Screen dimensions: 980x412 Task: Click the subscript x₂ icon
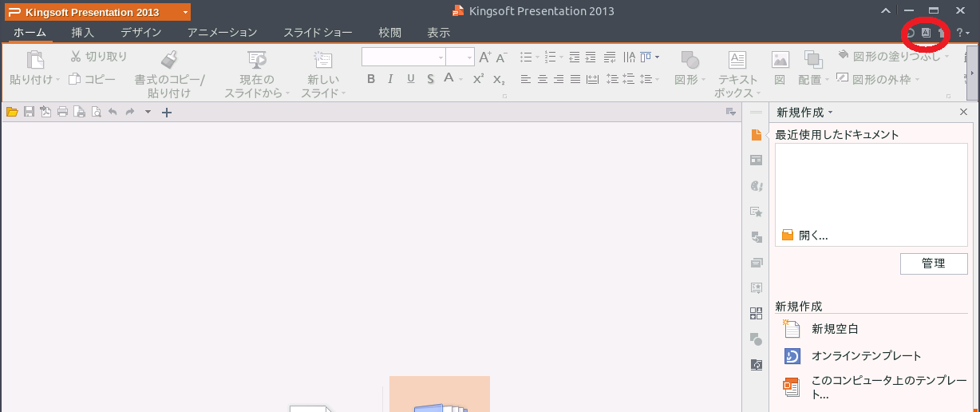click(498, 79)
